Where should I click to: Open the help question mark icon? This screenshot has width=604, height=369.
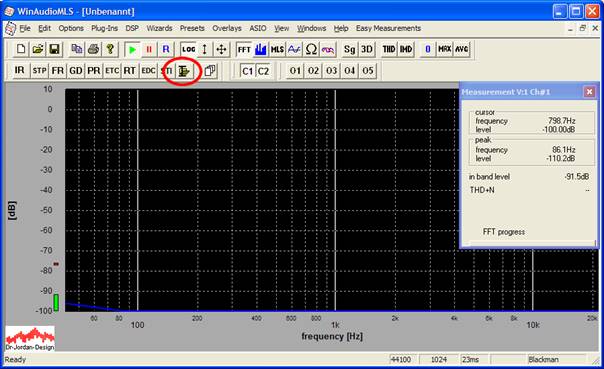pos(110,49)
